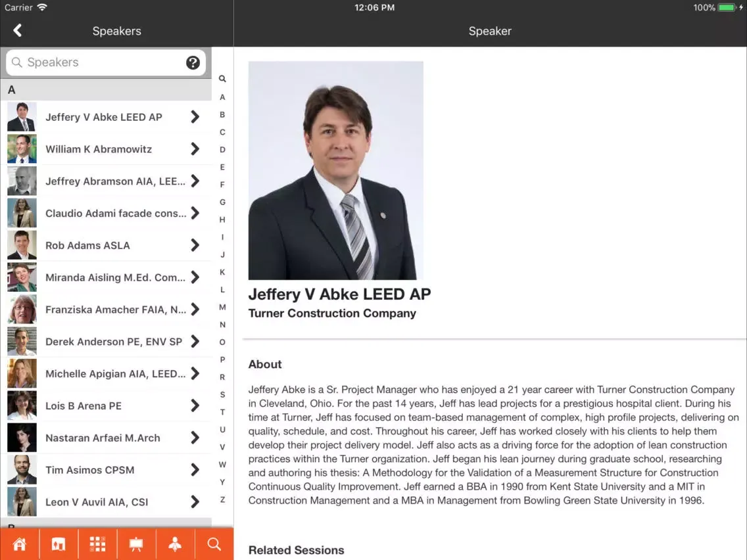Tap the magnifier at top of alphabet index
Screen dimensions: 747x560
pyautogui.click(x=222, y=79)
